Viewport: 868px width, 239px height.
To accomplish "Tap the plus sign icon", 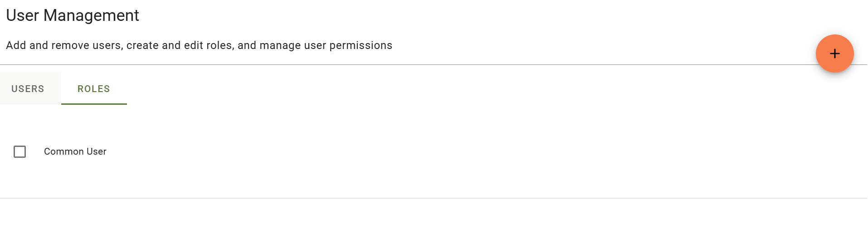I will [x=834, y=54].
